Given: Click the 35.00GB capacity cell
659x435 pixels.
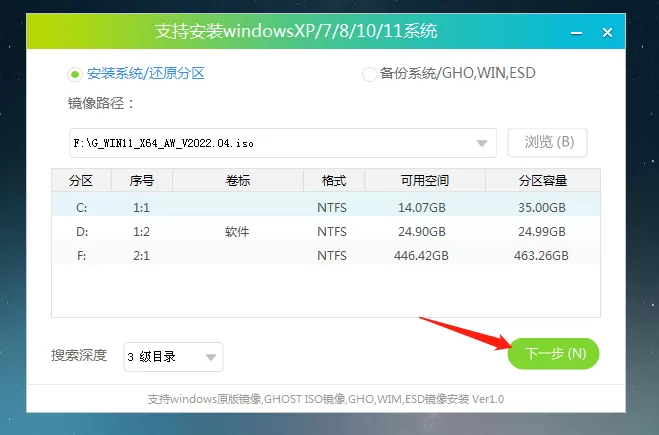Looking at the screenshot, I should click(542, 208).
